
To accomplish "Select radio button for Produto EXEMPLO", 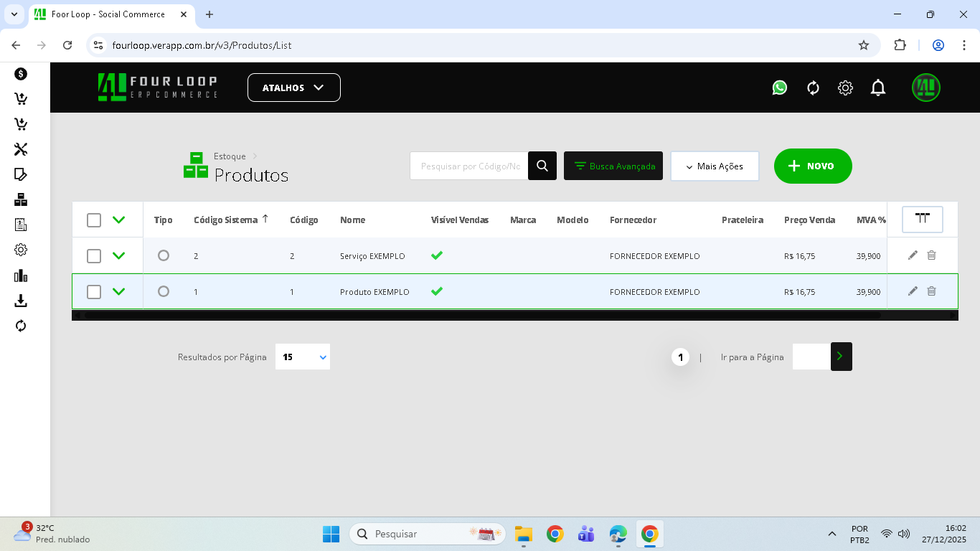I will (164, 291).
